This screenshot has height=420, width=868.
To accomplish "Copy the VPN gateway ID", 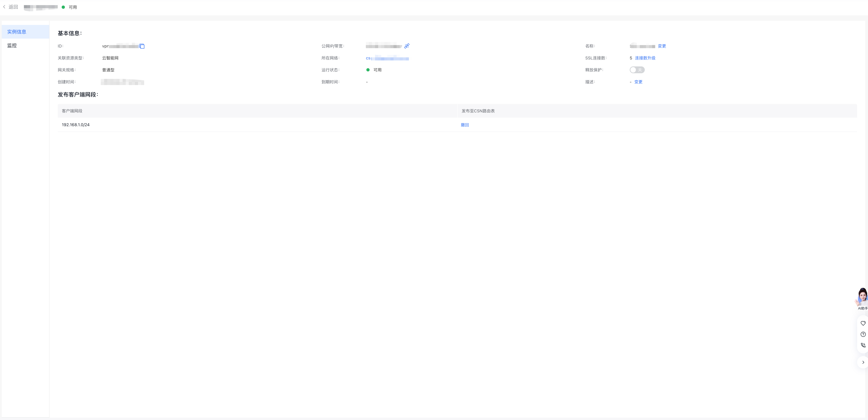I will (142, 46).
